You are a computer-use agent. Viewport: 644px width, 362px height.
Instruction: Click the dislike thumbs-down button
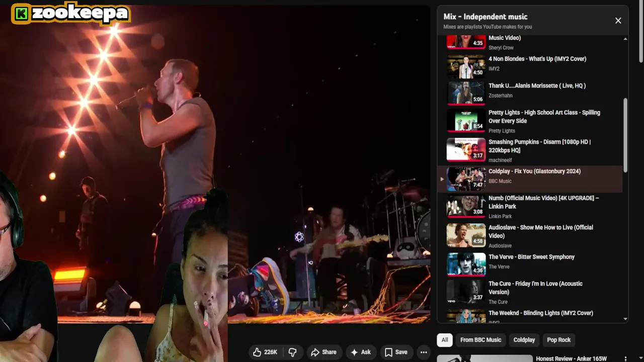tap(292, 352)
